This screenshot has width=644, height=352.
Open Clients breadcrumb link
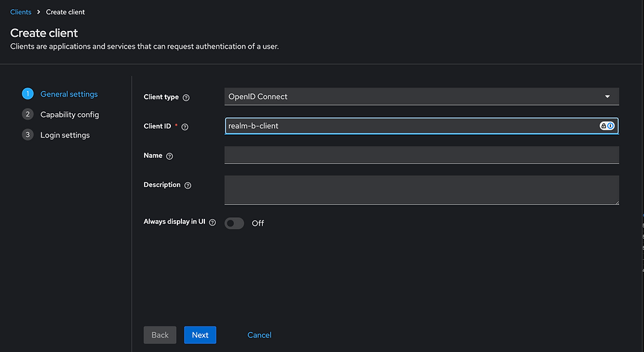tap(20, 12)
